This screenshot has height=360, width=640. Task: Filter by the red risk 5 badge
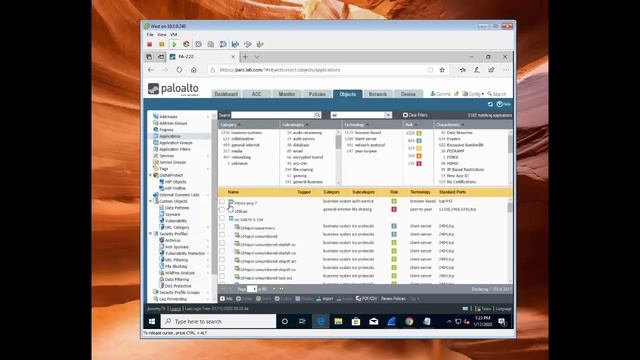[418, 164]
